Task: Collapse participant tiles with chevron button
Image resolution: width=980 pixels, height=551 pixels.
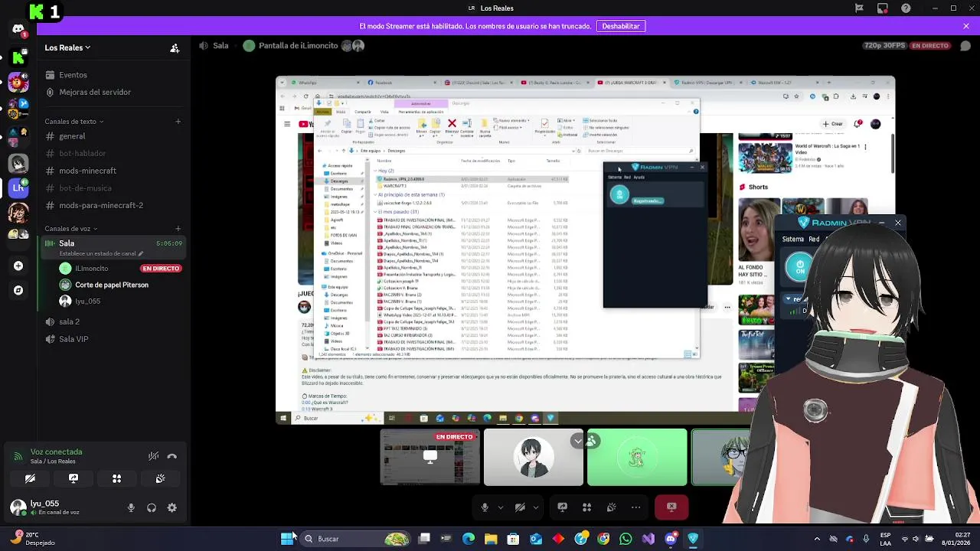Action: [x=577, y=441]
